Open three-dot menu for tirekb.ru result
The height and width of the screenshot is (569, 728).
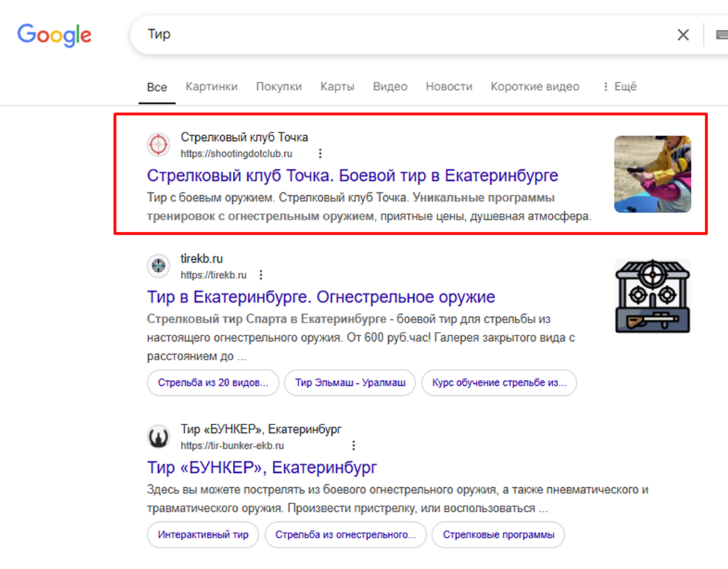[261, 275]
